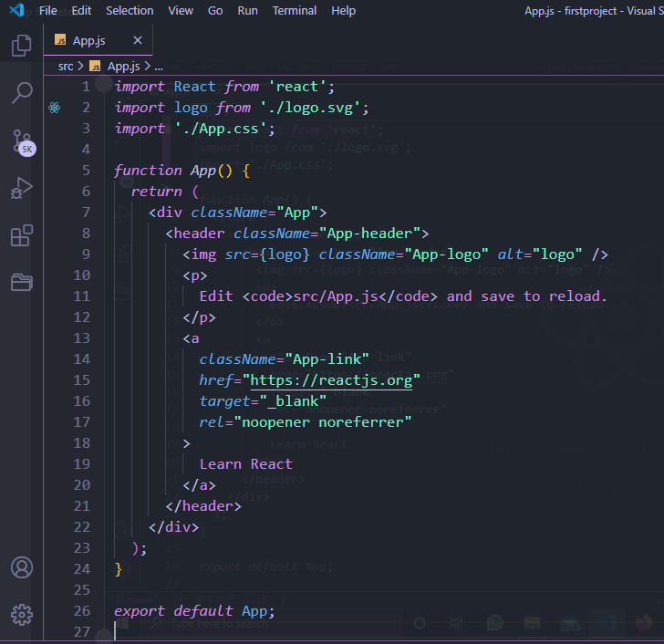Click the folder icon below Extensions
Image resolution: width=664 pixels, height=644 pixels.
(21, 282)
